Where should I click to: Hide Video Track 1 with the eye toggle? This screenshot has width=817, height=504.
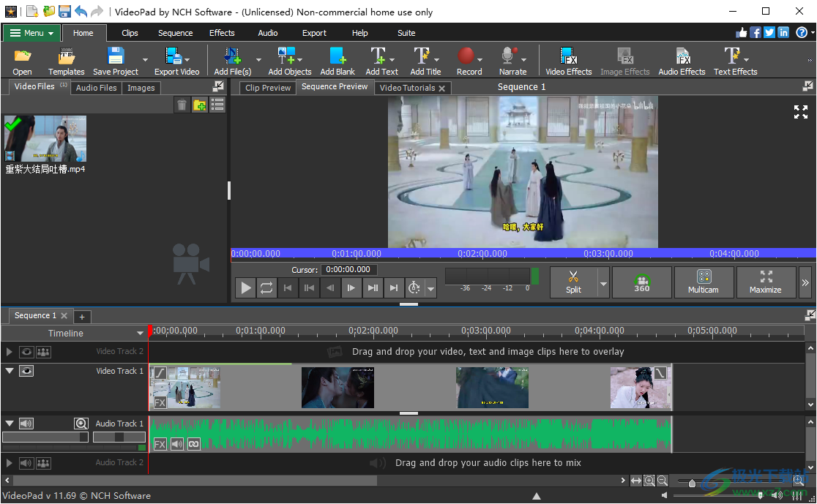[x=27, y=371]
